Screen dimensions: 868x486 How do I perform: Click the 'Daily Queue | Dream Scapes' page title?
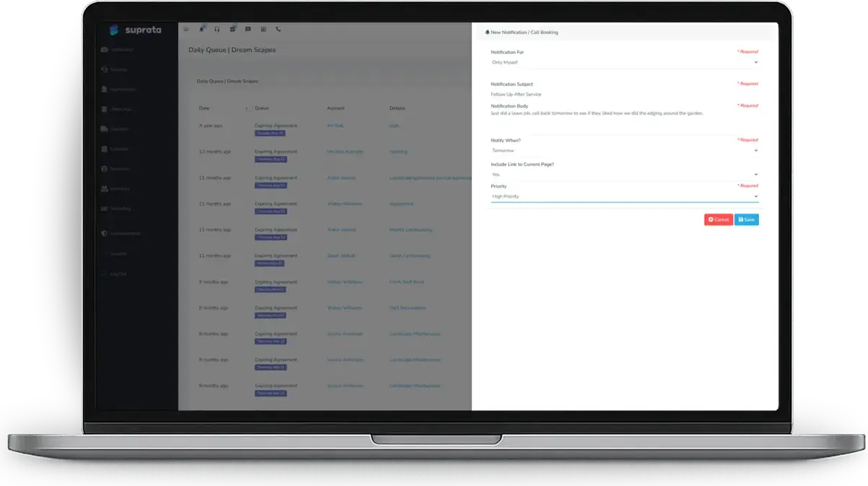coord(232,50)
